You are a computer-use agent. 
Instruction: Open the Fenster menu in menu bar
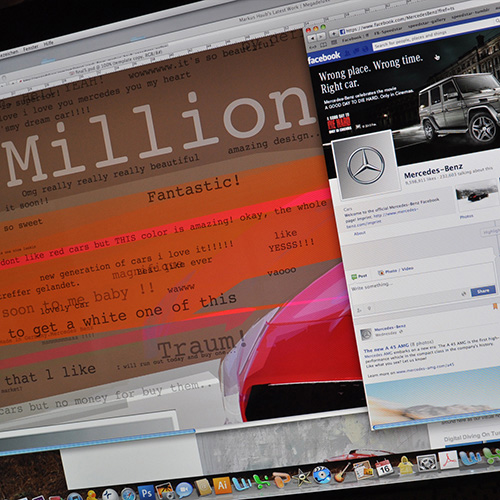pos(30,49)
